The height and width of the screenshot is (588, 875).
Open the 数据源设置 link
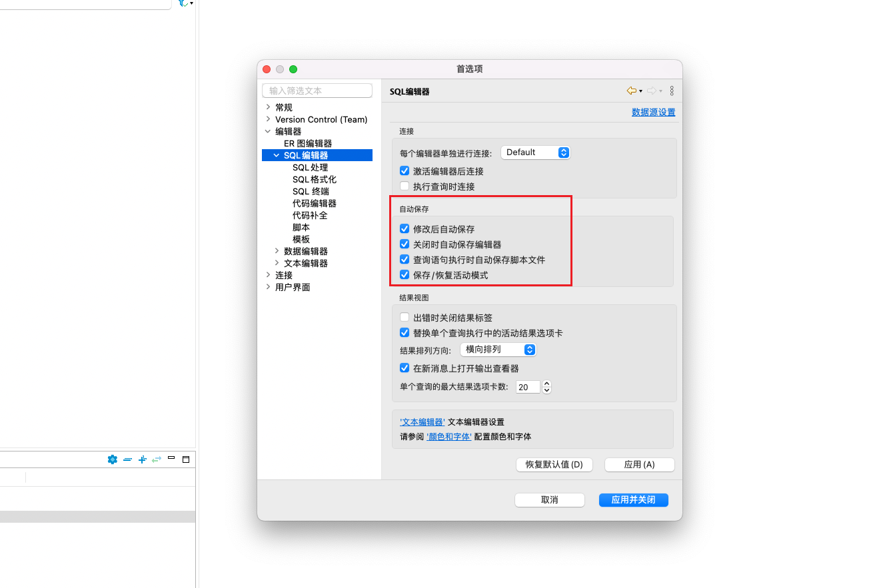pos(654,113)
